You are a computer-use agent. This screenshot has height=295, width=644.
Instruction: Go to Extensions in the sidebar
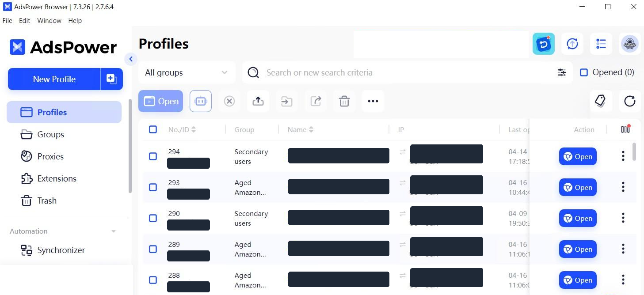pyautogui.click(x=64, y=178)
